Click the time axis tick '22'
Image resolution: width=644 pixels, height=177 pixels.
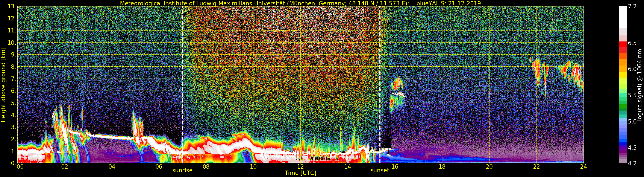coord(536,166)
